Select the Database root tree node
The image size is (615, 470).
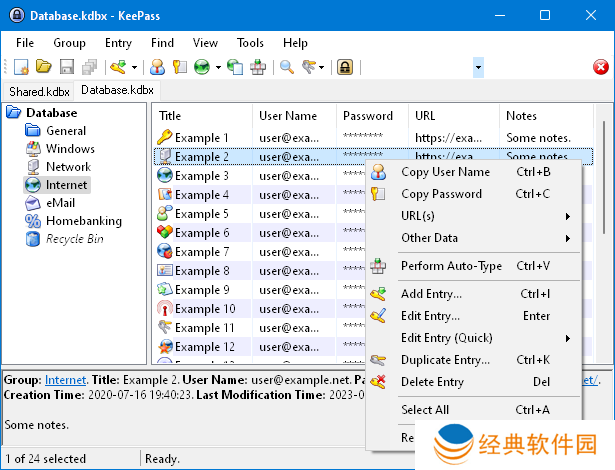[51, 113]
